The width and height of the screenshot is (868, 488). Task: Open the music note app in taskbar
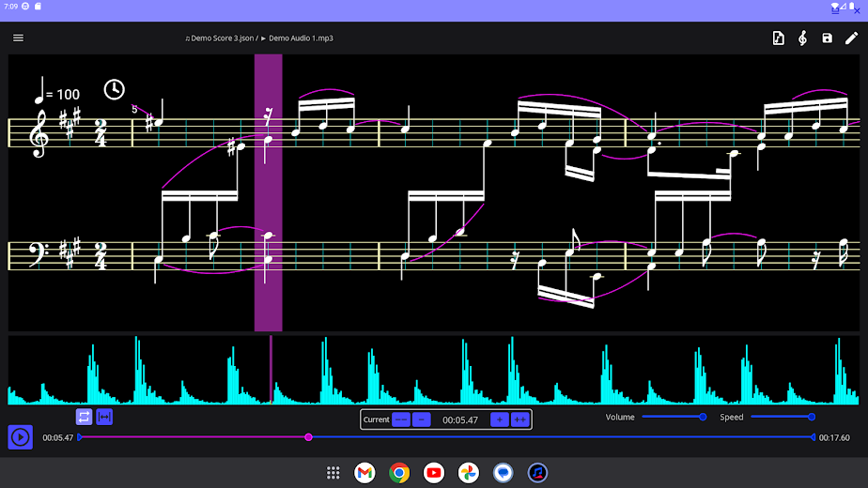537,472
